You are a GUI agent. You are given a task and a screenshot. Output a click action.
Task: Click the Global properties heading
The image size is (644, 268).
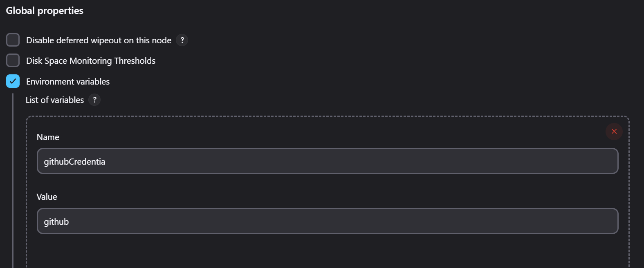[x=44, y=11]
